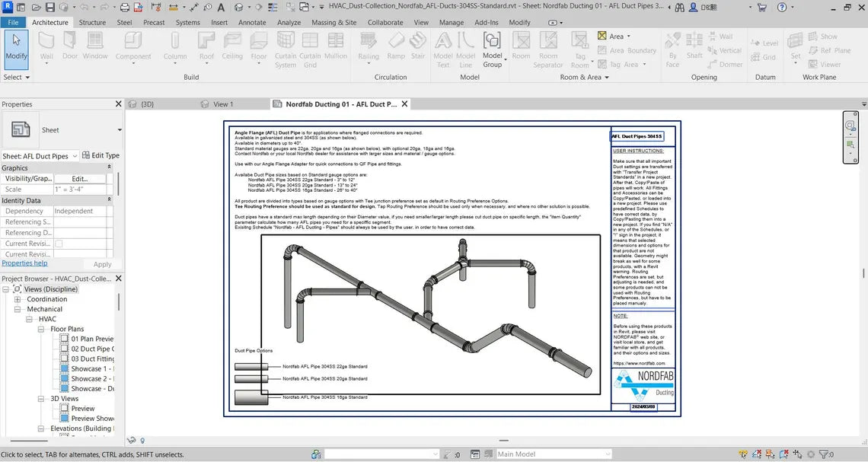Click the Scale value field
Viewport: 868px width, 462px height.
pyautogui.click(x=80, y=190)
